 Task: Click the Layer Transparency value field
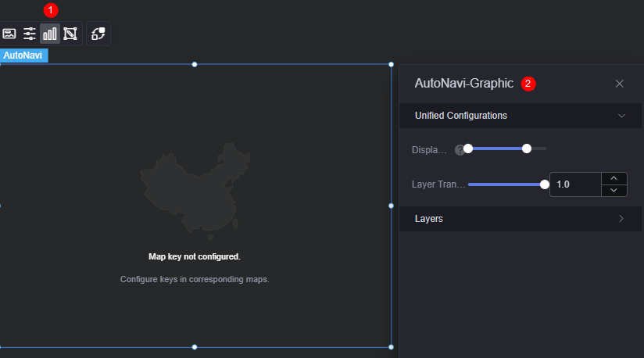[575, 184]
